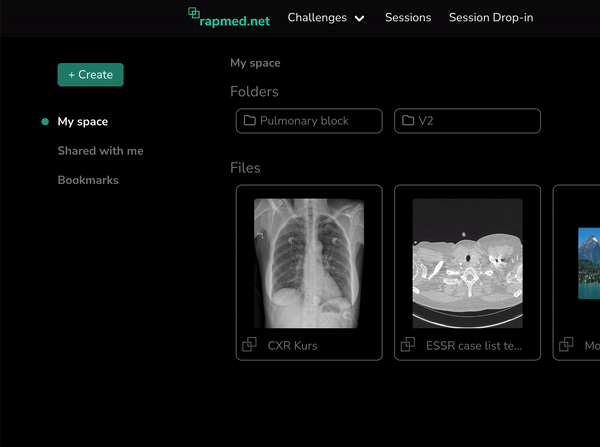Click the stack icon beside CXR Kurs
This screenshot has width=600, height=447.
coord(250,345)
